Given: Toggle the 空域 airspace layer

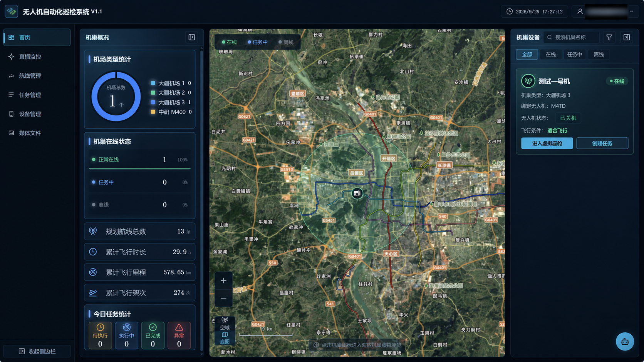Looking at the screenshot, I should click(225, 324).
